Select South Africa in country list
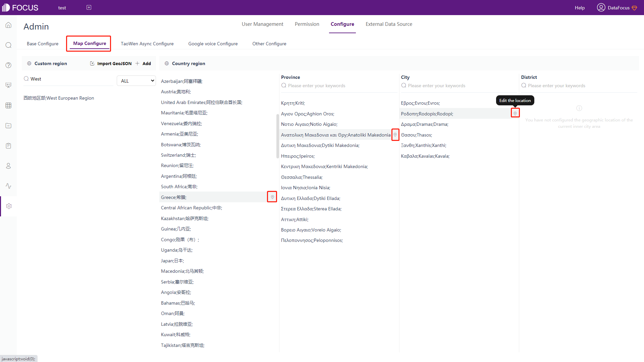Image resolution: width=644 pixels, height=362 pixels. tap(179, 187)
